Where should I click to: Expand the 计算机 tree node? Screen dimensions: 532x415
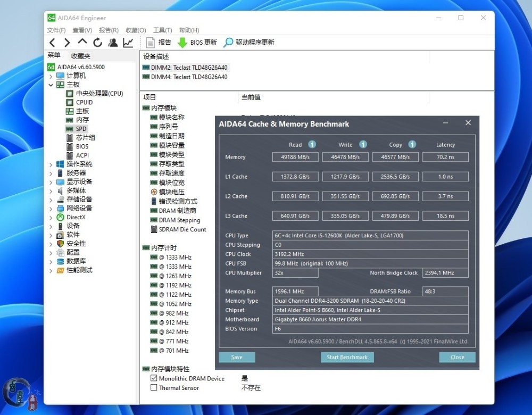[x=51, y=76]
